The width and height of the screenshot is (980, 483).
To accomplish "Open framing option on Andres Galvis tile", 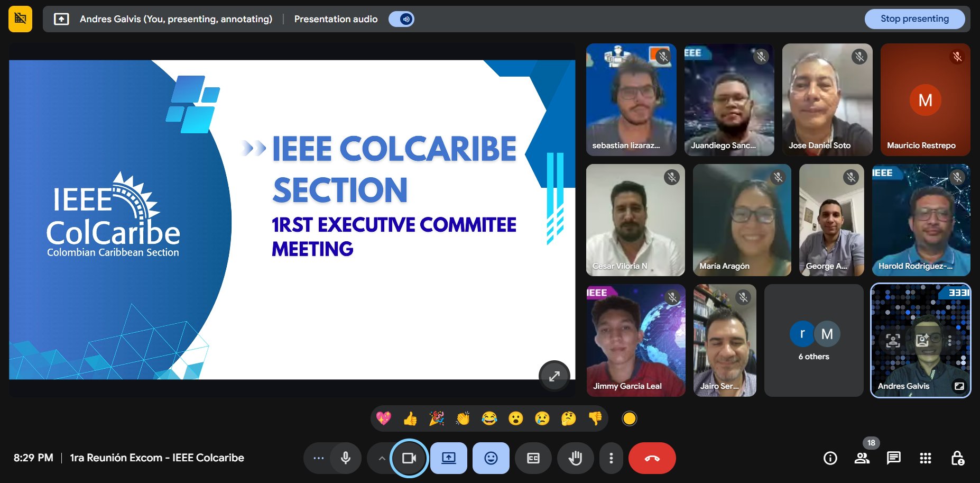I will [893, 340].
